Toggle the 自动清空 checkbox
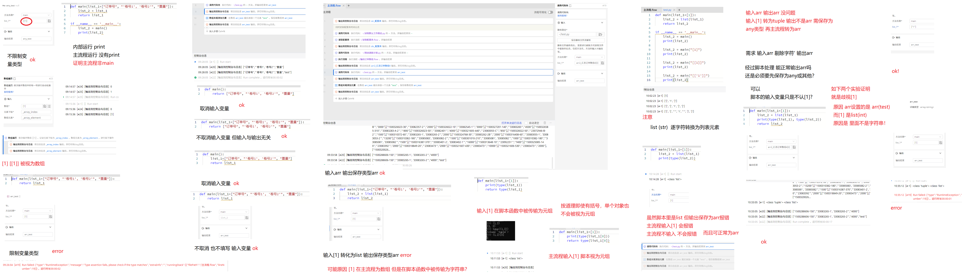 pos(526,123)
